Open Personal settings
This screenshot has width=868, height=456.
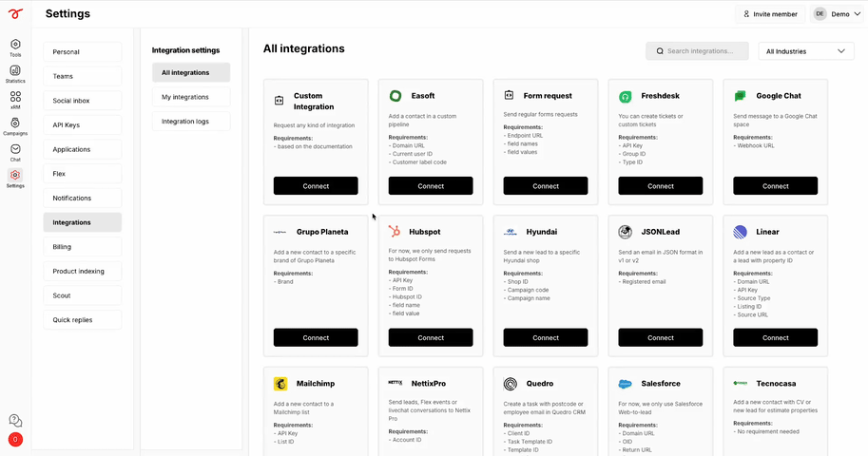coord(83,52)
